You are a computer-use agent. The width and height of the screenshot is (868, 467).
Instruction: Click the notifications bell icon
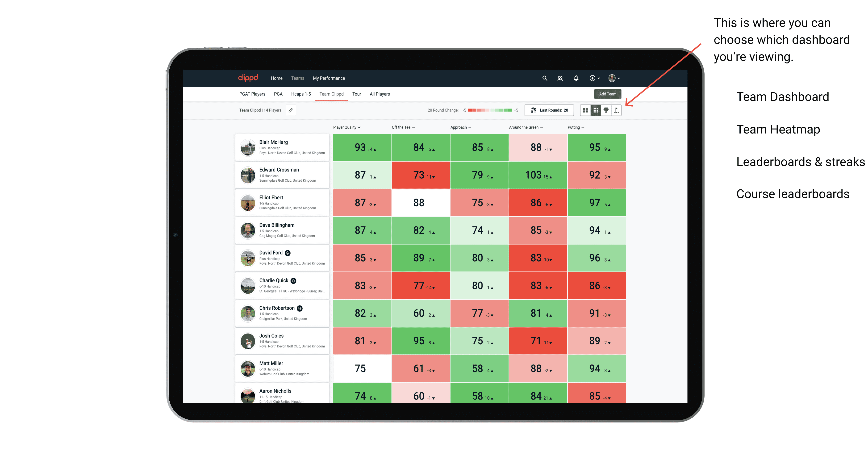[x=576, y=78]
